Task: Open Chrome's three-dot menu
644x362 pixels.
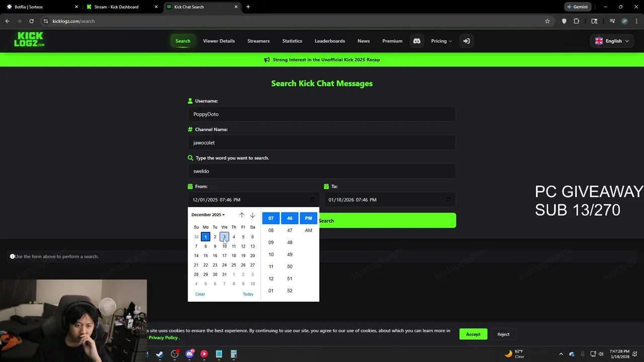Action: (x=636, y=21)
